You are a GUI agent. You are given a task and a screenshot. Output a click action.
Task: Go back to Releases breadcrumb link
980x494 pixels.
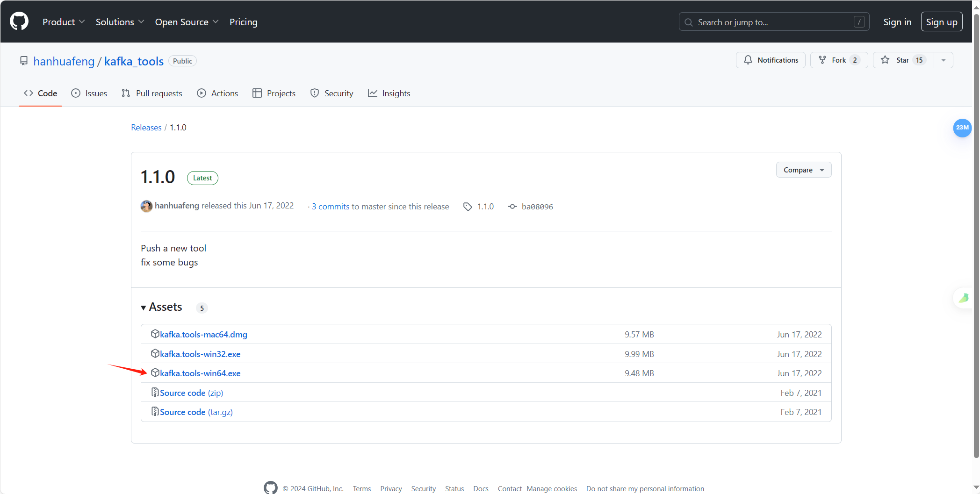pyautogui.click(x=146, y=128)
